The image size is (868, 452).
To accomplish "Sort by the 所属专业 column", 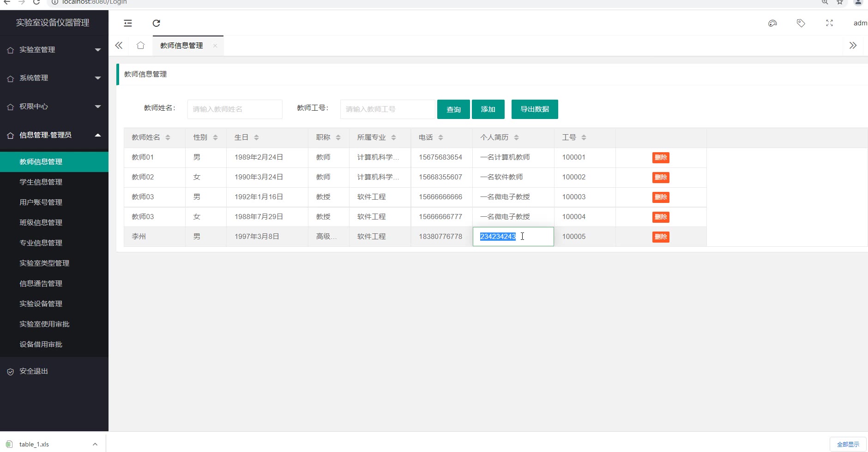I will pos(393,137).
